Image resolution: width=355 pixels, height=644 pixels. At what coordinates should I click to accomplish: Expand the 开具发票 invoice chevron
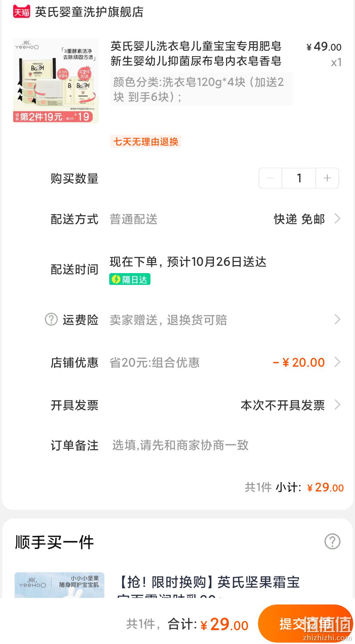pyautogui.click(x=337, y=405)
